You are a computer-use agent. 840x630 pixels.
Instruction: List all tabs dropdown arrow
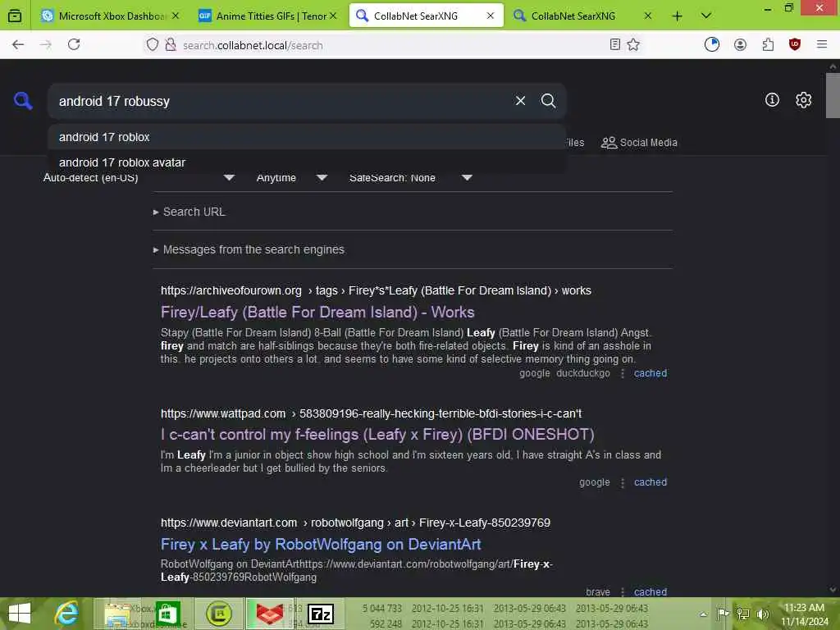coord(706,16)
